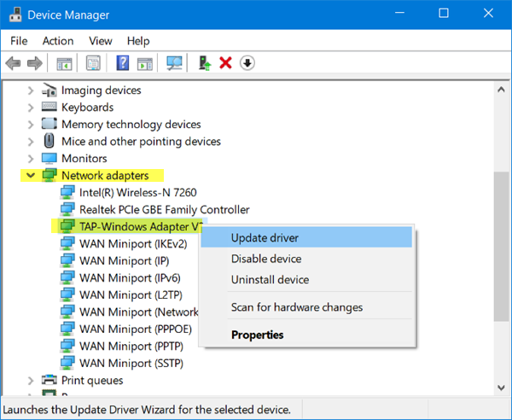Click the red X Uninstall device icon
The height and width of the screenshot is (420, 512).
(x=226, y=63)
